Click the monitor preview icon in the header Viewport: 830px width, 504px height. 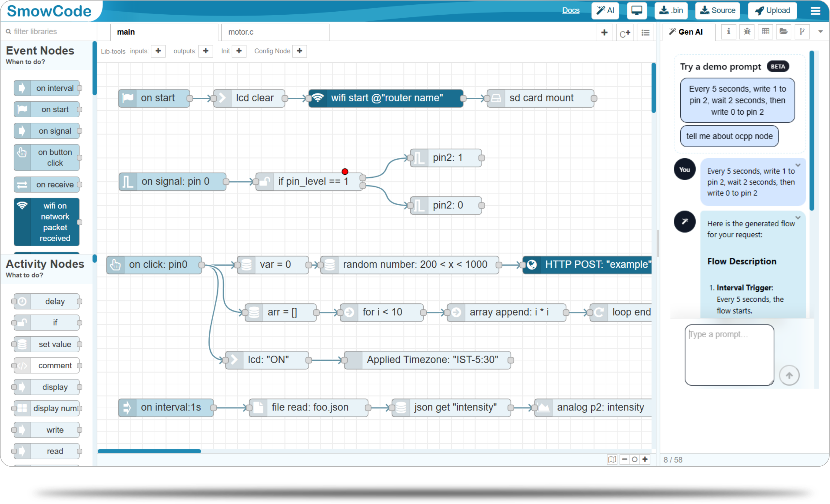point(637,11)
